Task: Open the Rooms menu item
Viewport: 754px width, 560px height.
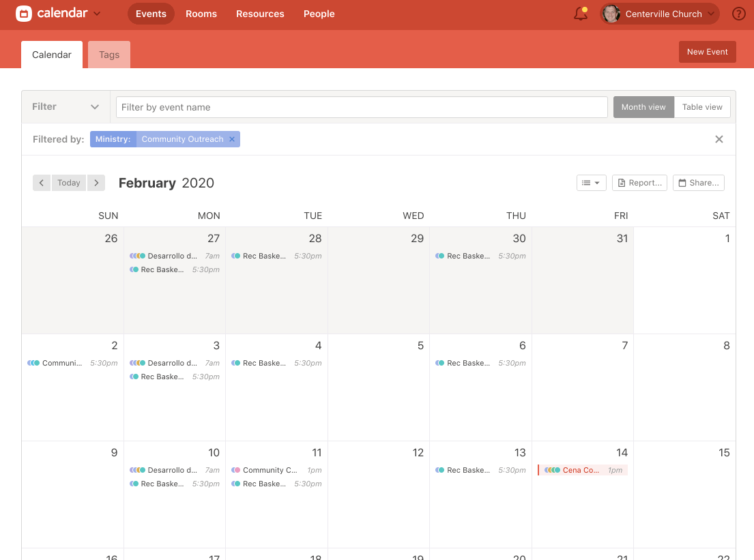Action: pyautogui.click(x=201, y=14)
